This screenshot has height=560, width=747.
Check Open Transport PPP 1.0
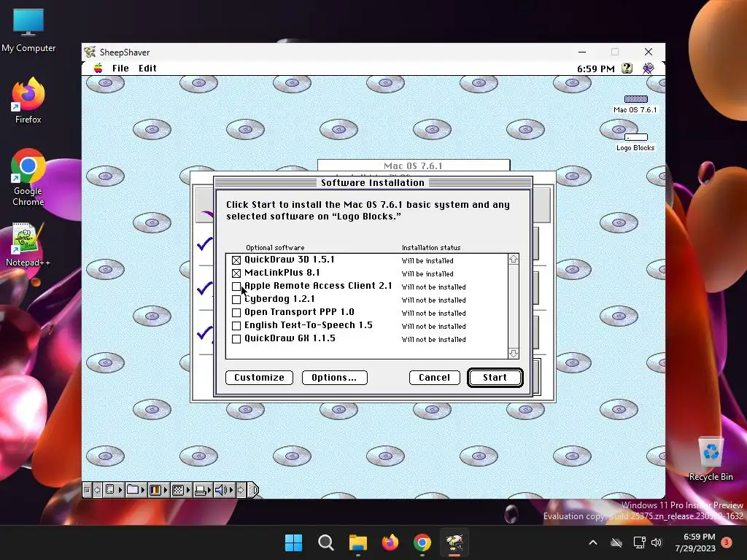(236, 312)
